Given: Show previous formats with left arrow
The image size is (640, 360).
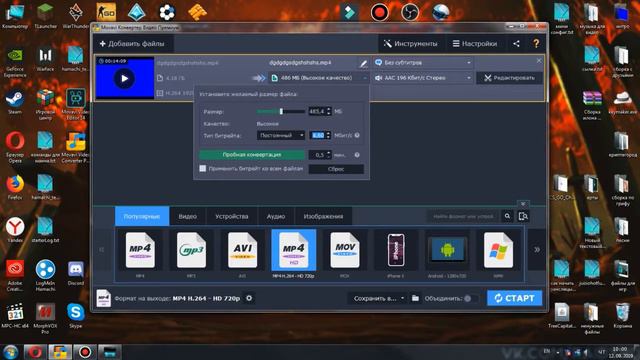Looking at the screenshot, I should tap(102, 249).
